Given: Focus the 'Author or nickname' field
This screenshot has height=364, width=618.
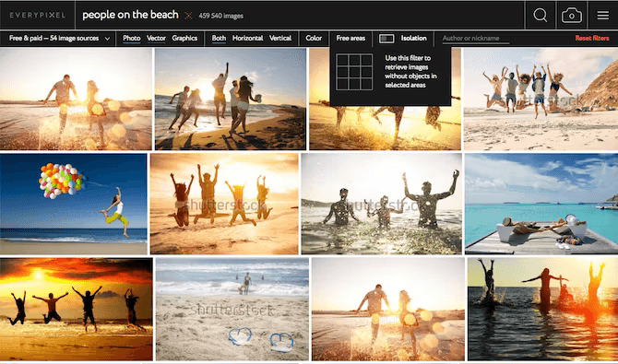Looking at the screenshot, I should pyautogui.click(x=475, y=38).
